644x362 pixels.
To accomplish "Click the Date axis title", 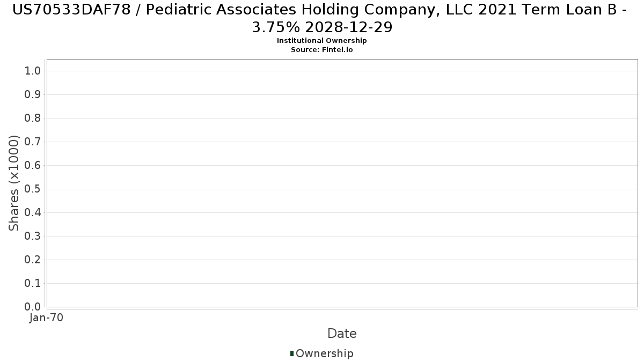I will click(x=342, y=334).
